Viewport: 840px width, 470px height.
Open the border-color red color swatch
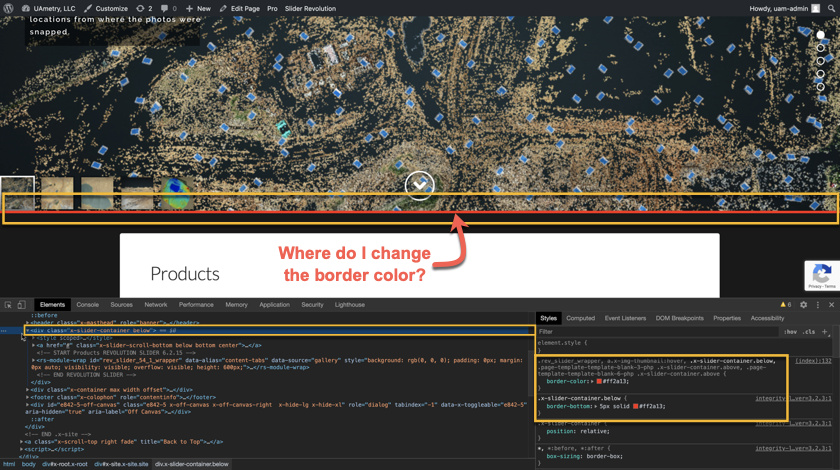(x=599, y=381)
